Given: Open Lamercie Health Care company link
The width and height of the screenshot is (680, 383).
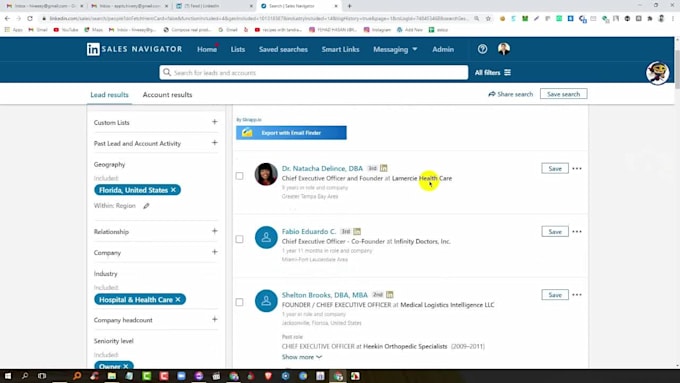Looking at the screenshot, I should [422, 178].
